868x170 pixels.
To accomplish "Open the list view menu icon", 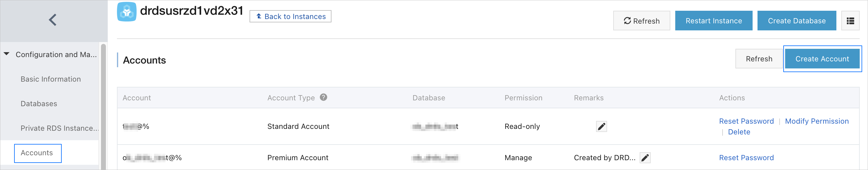I will 850,21.
